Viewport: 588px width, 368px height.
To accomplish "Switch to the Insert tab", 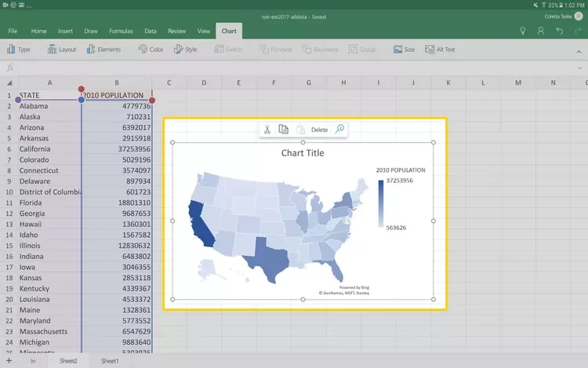I will pos(65,31).
